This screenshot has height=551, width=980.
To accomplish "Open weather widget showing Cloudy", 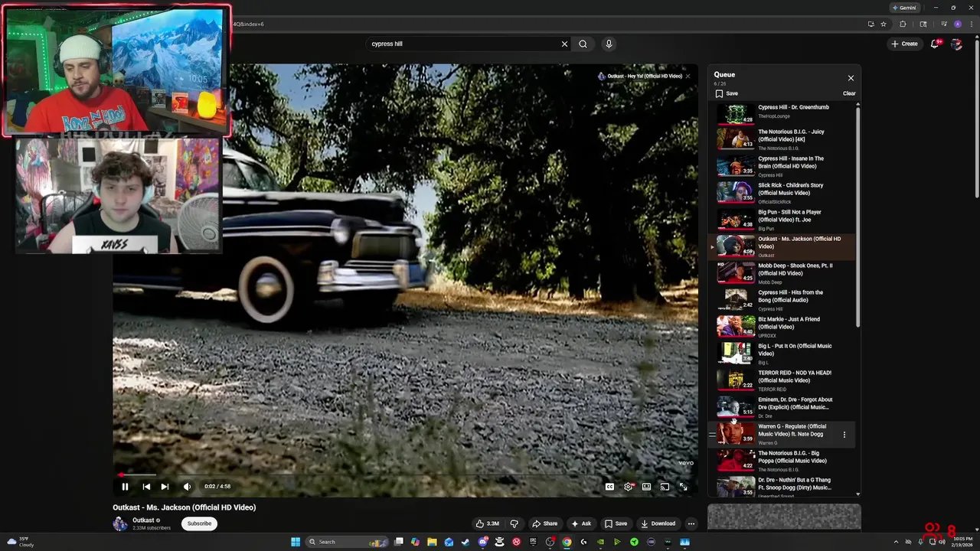I will point(21,542).
